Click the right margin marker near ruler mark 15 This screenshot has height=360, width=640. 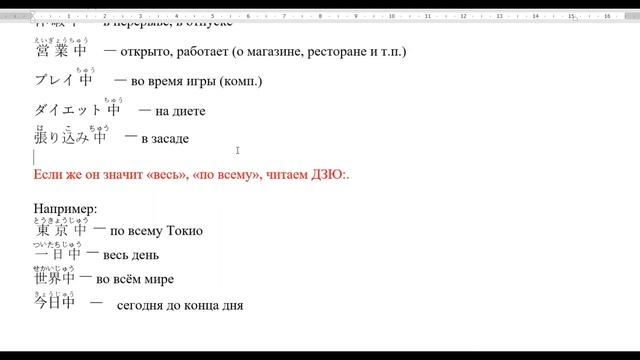click(x=576, y=18)
